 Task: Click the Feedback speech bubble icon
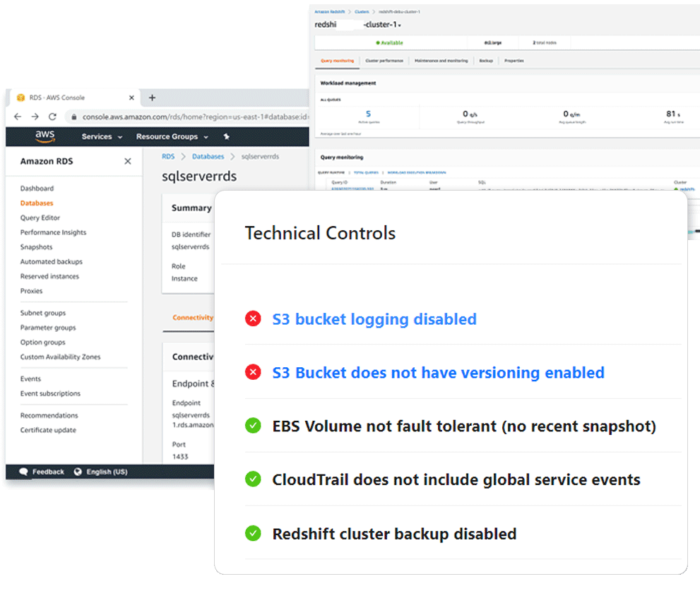point(23,472)
